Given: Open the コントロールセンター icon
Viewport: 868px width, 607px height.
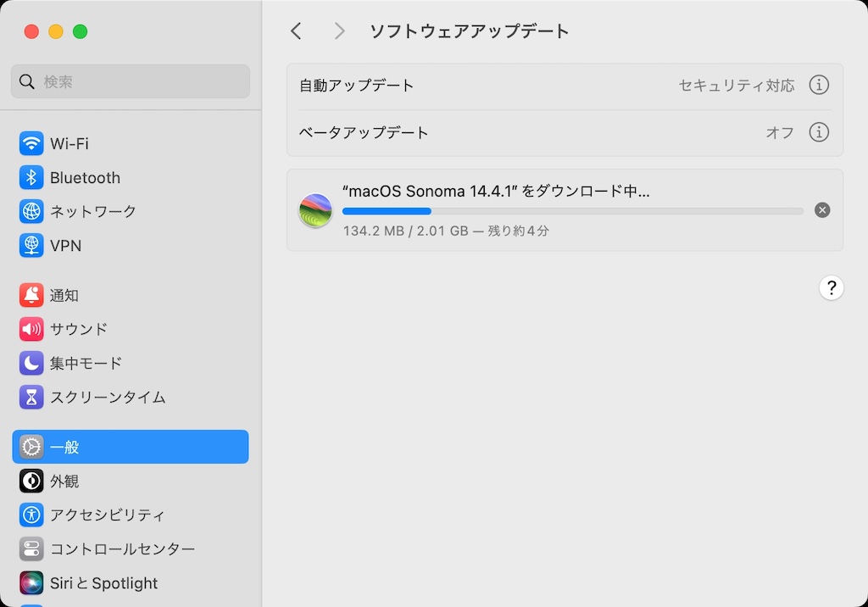Looking at the screenshot, I should click(31, 549).
